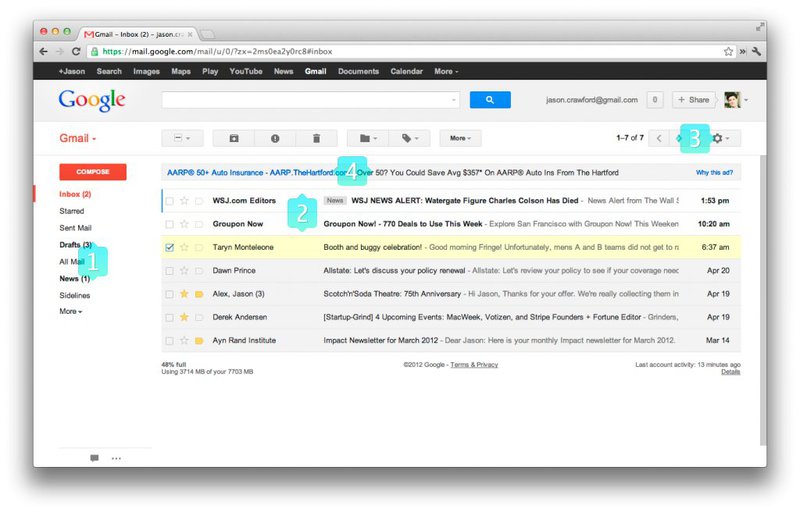Star the Taryn Monteleone email
Screen dimensions: 800x513
[x=184, y=247]
